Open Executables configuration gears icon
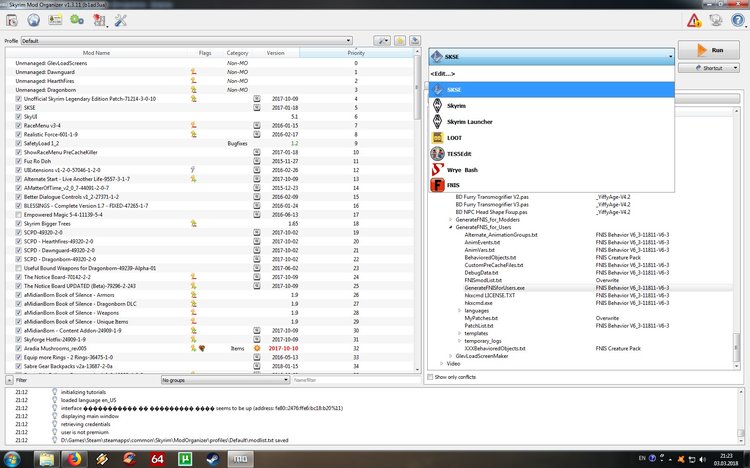This screenshot has height=468, width=750. 77,20
